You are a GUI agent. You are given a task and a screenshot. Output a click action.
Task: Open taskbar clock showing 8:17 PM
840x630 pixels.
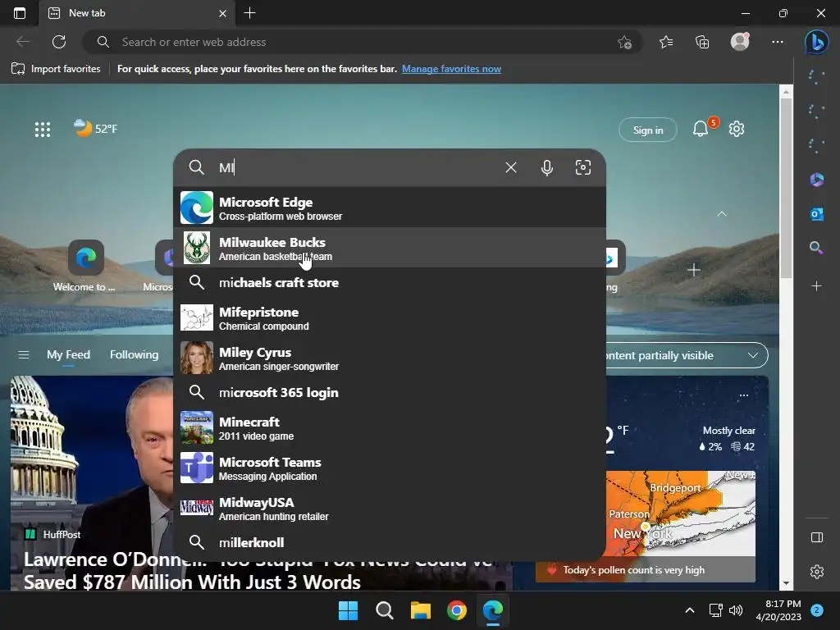[x=778, y=610]
